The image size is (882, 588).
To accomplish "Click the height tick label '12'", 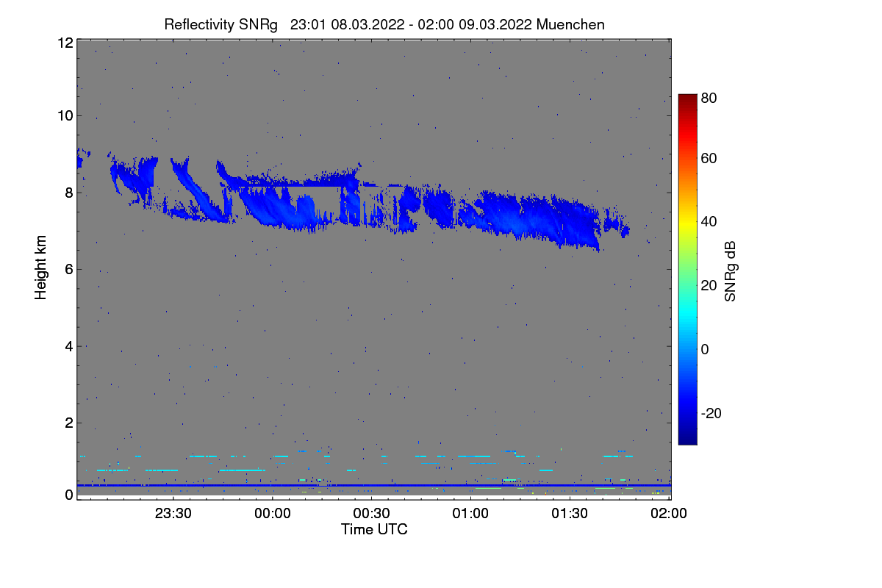I will point(65,43).
